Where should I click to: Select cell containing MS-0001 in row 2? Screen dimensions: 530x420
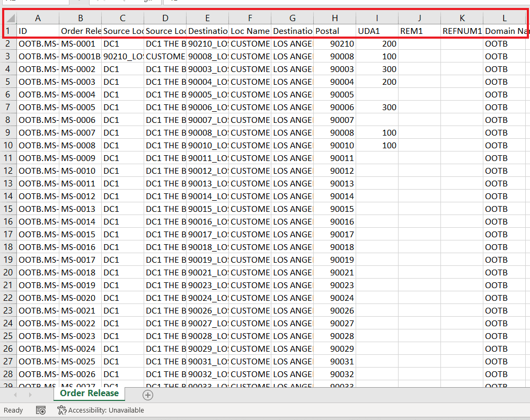(81, 43)
